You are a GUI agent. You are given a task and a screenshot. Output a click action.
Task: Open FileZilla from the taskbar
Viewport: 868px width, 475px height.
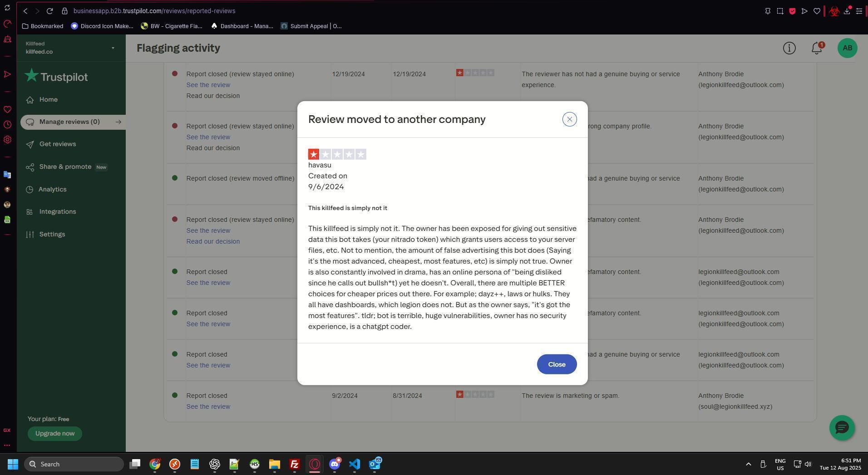coord(295,464)
